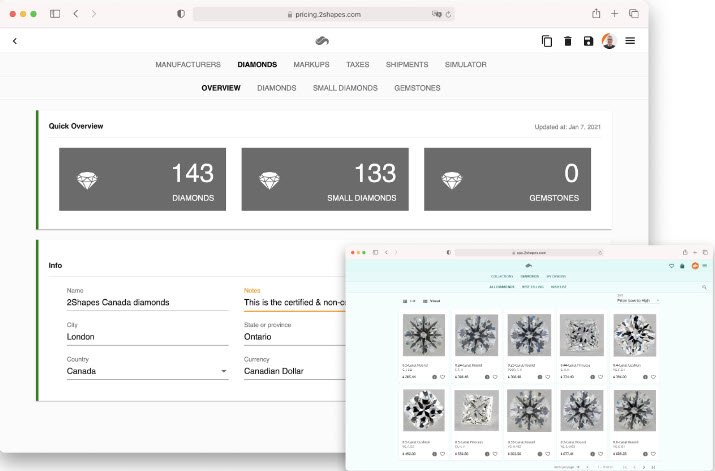Open the Simulator tab

pos(466,65)
